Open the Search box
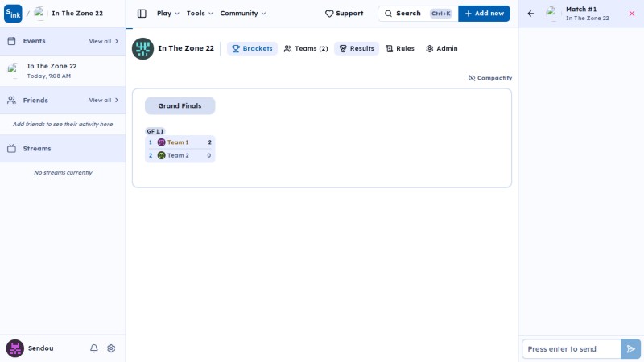The image size is (644, 362). tap(418, 14)
